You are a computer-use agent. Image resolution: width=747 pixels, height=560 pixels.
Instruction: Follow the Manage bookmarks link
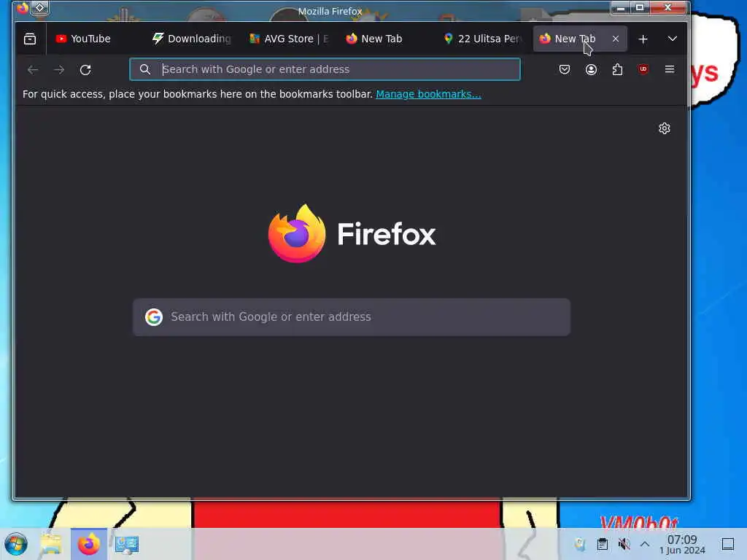pos(428,94)
